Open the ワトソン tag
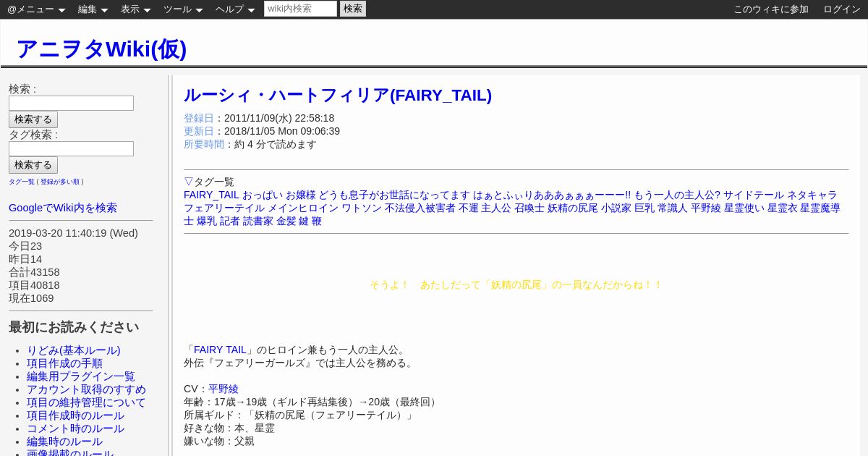The image size is (868, 456). click(x=362, y=208)
